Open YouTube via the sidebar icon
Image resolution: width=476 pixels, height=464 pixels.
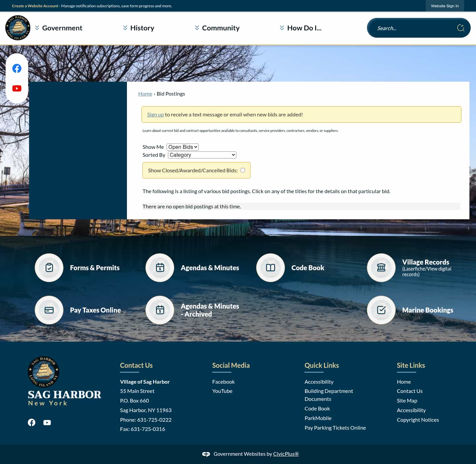tap(17, 88)
